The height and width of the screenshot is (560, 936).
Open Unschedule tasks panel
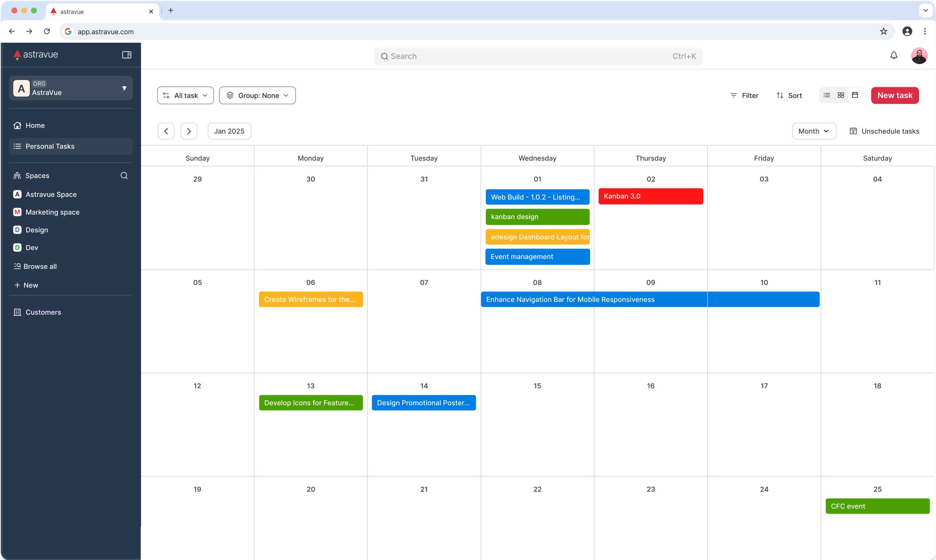[884, 131]
